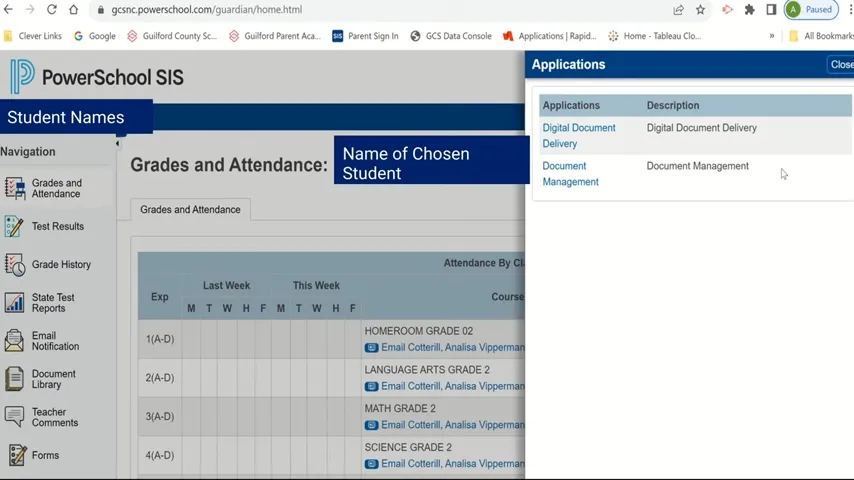Close the Applications panel
This screenshot has height=480, width=854.
[841, 64]
